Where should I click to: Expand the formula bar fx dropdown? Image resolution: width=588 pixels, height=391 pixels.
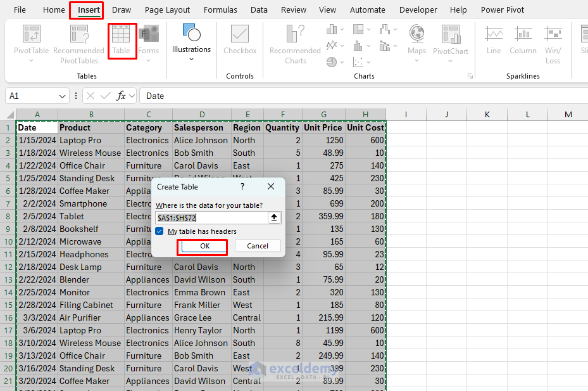click(x=132, y=96)
